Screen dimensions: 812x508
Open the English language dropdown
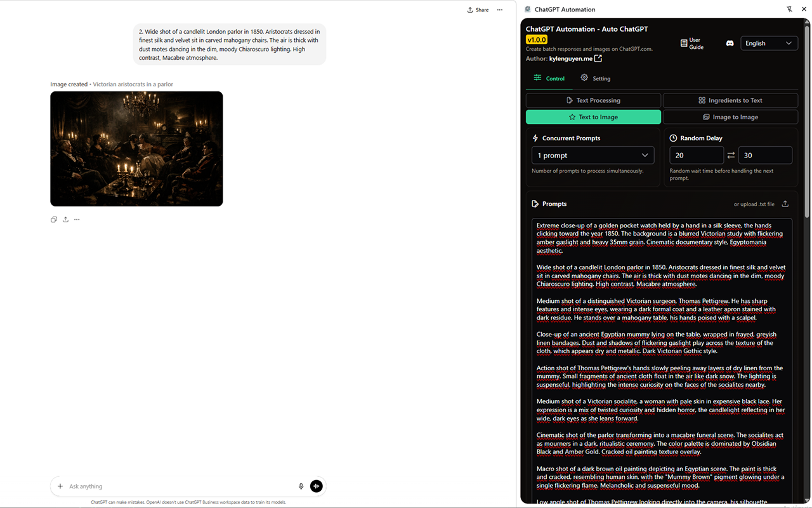[x=769, y=43]
